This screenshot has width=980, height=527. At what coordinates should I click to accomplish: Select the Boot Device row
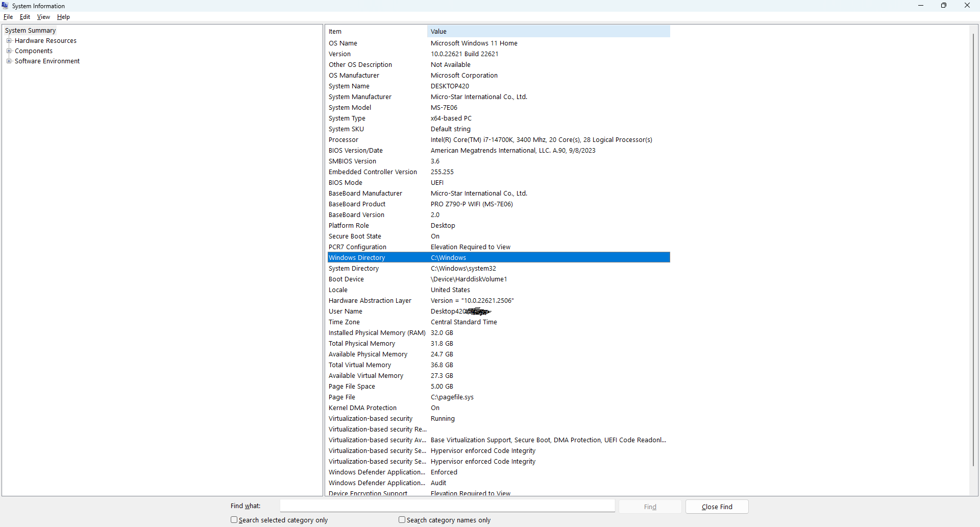pos(499,279)
